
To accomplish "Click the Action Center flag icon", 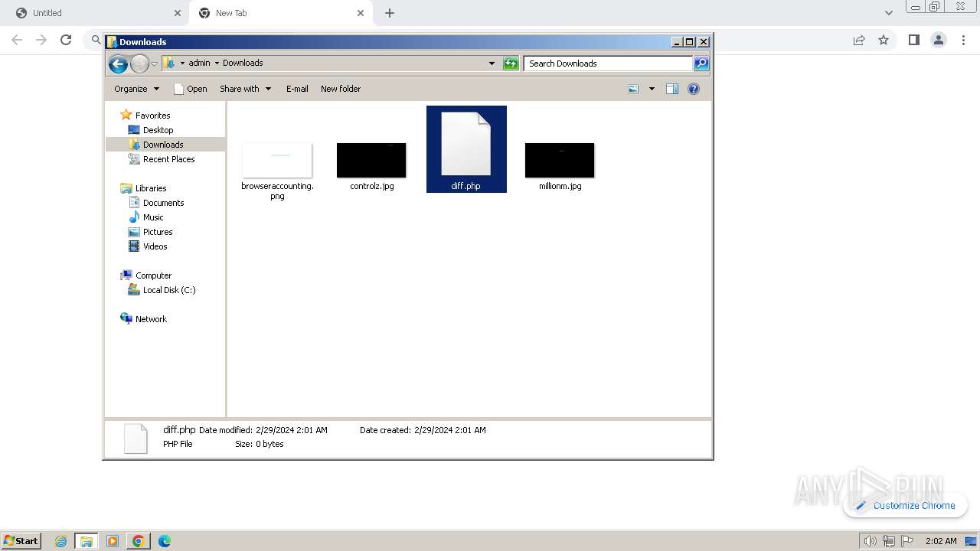I will (x=906, y=541).
